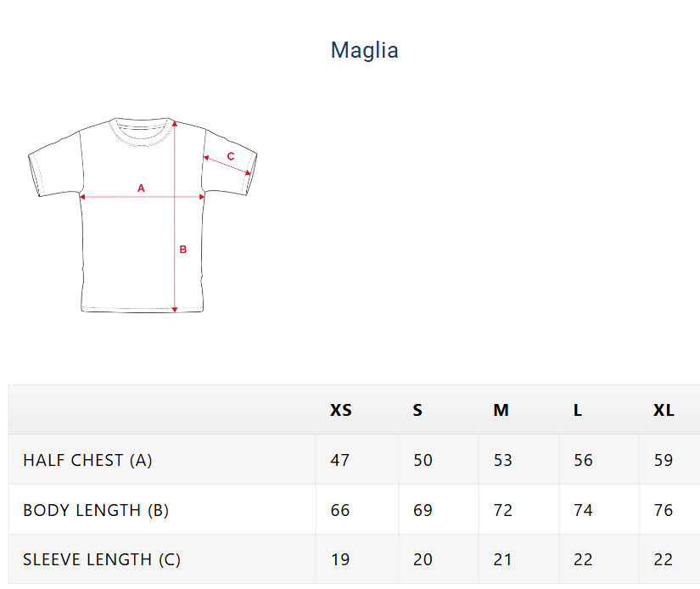Viewport: 700px width, 589px height.
Task: Select the XS size column header
Action: coord(340,410)
